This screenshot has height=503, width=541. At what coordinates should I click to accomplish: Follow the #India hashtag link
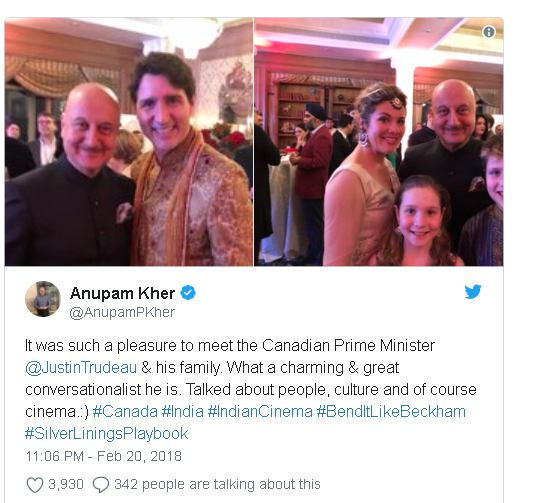[x=183, y=412]
